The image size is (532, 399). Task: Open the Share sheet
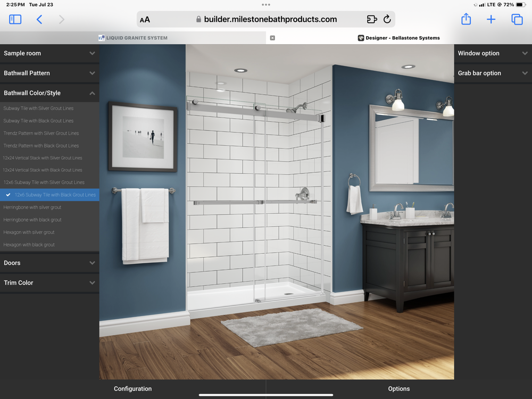466,20
